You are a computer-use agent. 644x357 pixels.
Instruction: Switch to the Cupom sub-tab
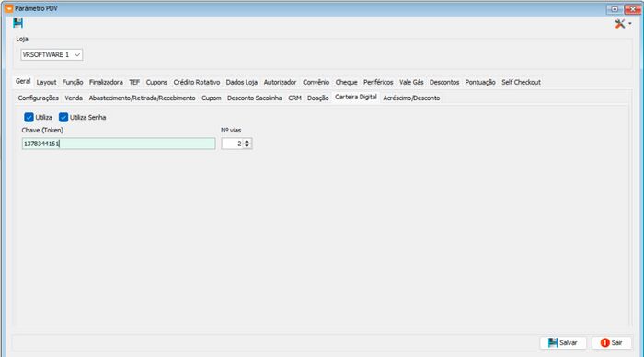[x=211, y=98]
